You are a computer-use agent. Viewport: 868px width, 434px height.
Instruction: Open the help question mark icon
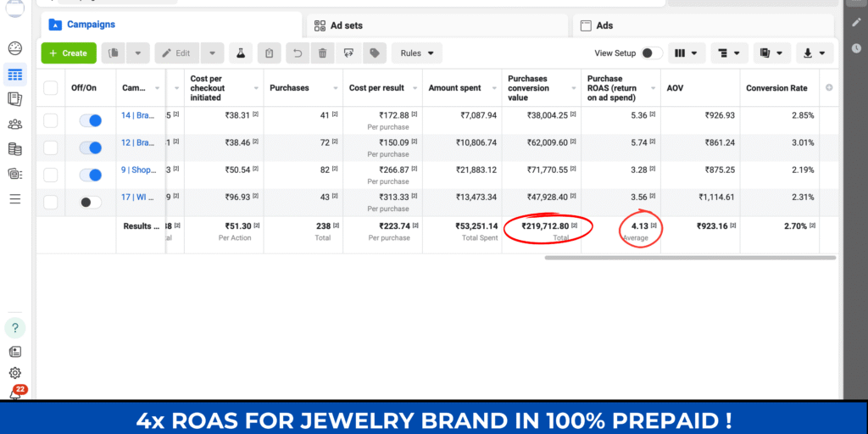pyautogui.click(x=14, y=327)
